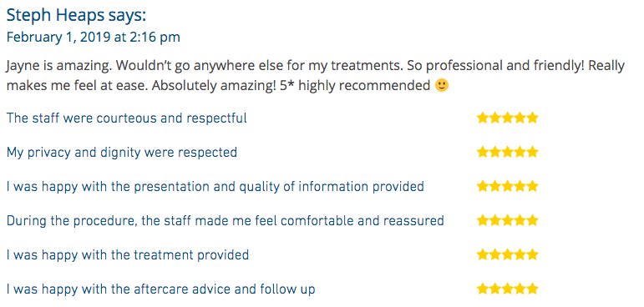The height and width of the screenshot is (307, 644).
Task: Click 'I was happy with the treatment provided'
Action: coord(128,255)
